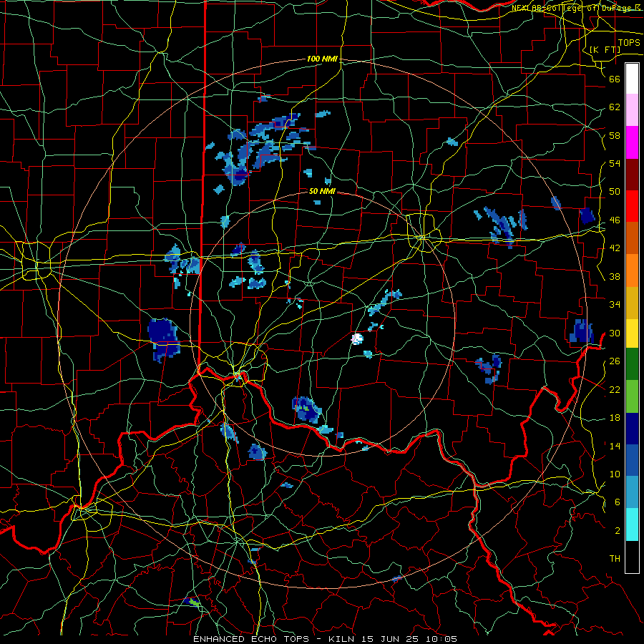Viewport: 644px width, 644px height.
Task: Choose the cyan legend band
Action: pyautogui.click(x=632, y=525)
